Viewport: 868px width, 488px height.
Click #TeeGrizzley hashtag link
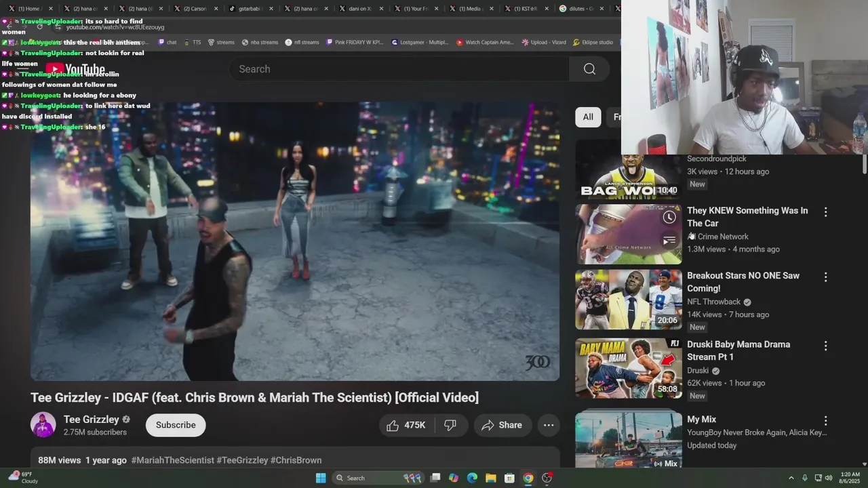pyautogui.click(x=242, y=460)
